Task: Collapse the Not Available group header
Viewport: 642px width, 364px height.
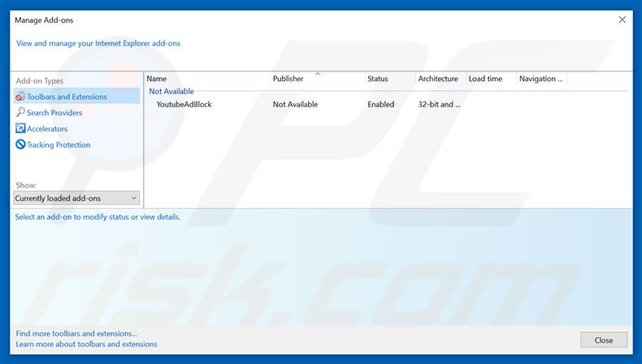Action: tap(171, 92)
